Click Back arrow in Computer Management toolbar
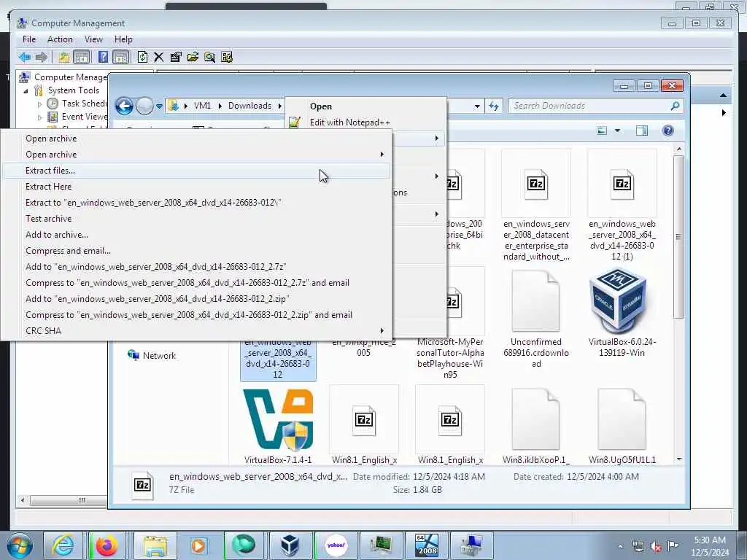Viewport: 747px width, 560px height. (24, 57)
